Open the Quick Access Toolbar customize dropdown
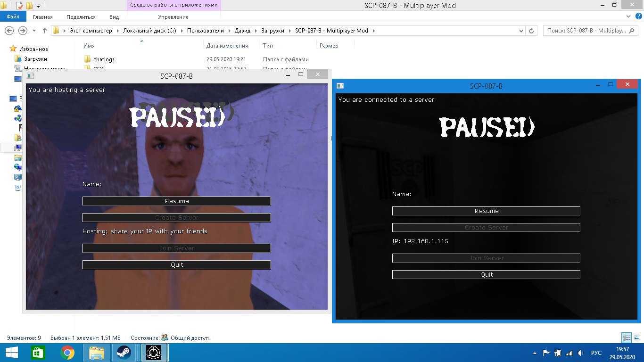The image size is (644, 362). [38, 6]
